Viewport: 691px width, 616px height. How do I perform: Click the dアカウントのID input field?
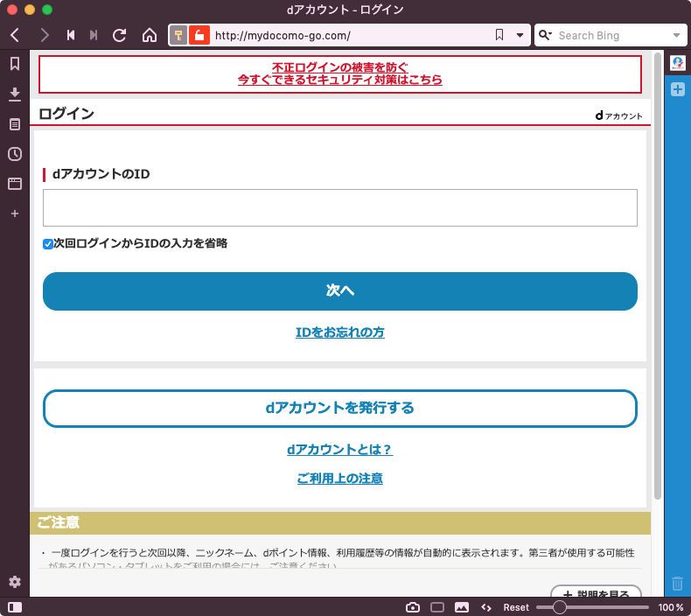click(339, 207)
